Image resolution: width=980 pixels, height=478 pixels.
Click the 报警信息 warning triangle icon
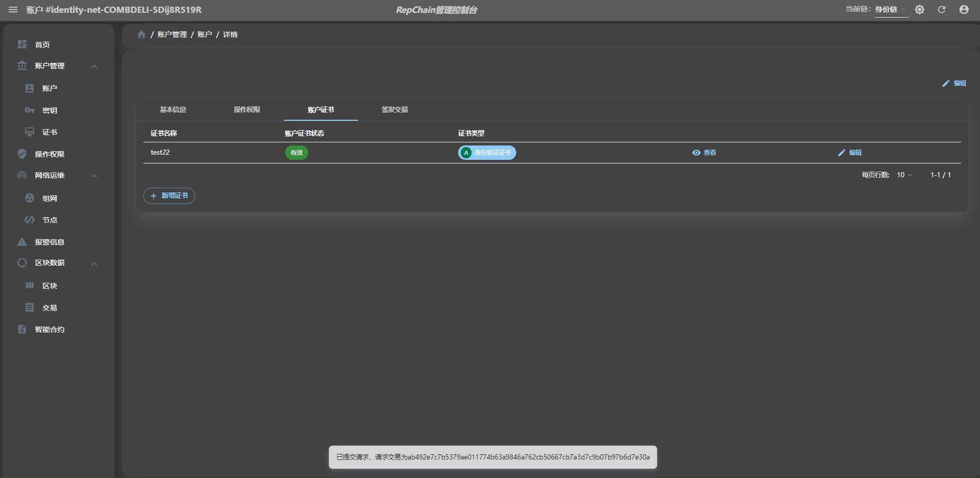(x=22, y=242)
